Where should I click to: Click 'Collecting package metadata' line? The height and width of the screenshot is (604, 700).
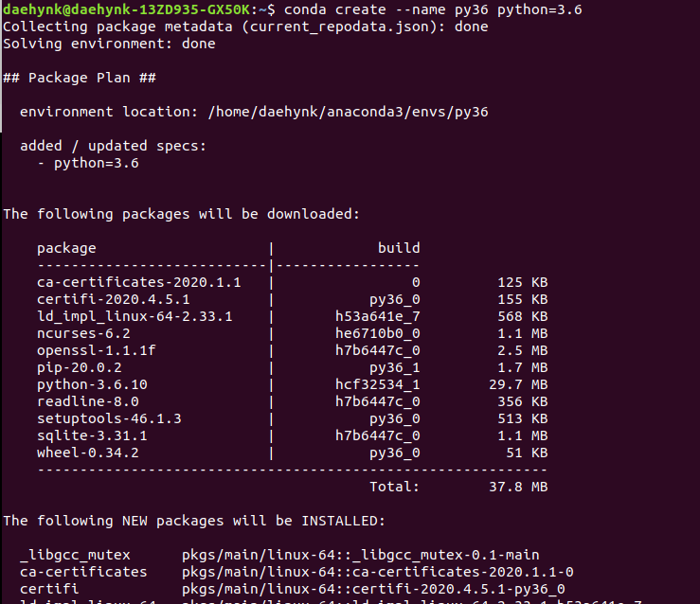click(245, 27)
